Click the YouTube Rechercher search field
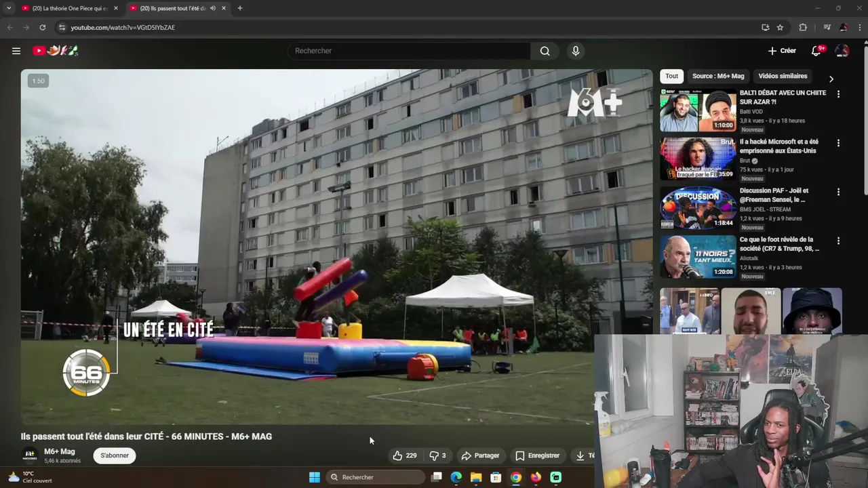868x488 pixels. 409,51
